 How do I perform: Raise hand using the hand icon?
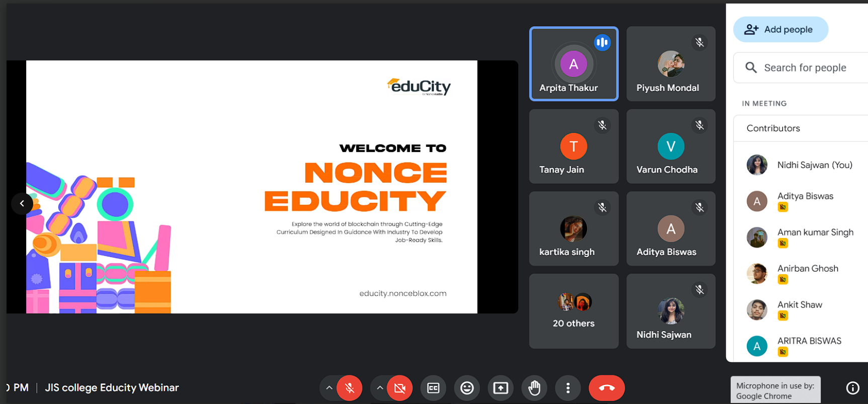[x=534, y=388]
